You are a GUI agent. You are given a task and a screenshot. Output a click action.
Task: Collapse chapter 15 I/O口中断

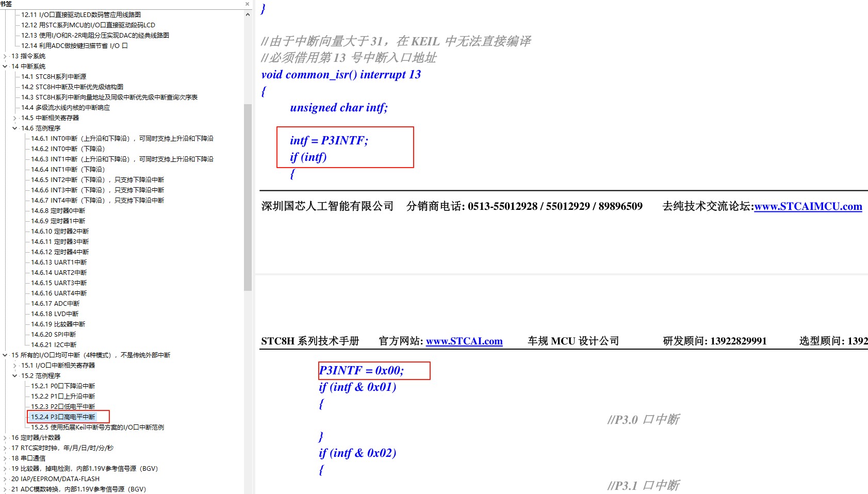coord(5,355)
